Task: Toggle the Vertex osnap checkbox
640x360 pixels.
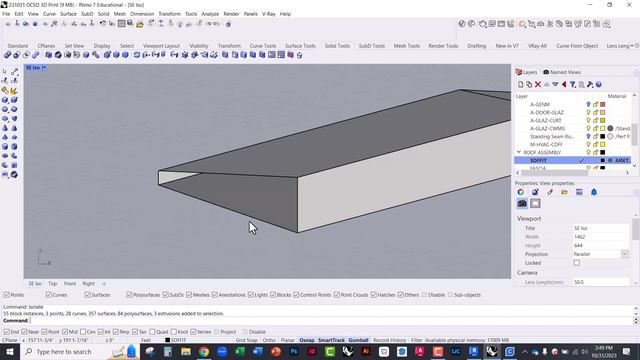Action: pos(193,332)
